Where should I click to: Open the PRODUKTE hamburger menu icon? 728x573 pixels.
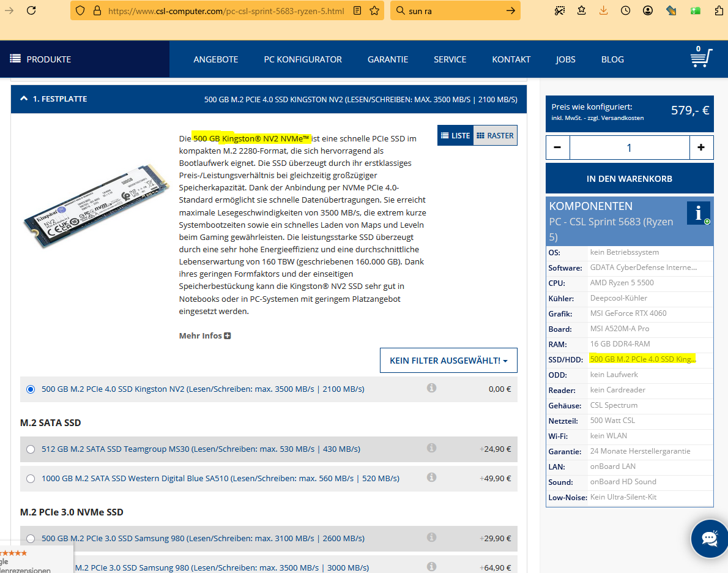coord(15,59)
